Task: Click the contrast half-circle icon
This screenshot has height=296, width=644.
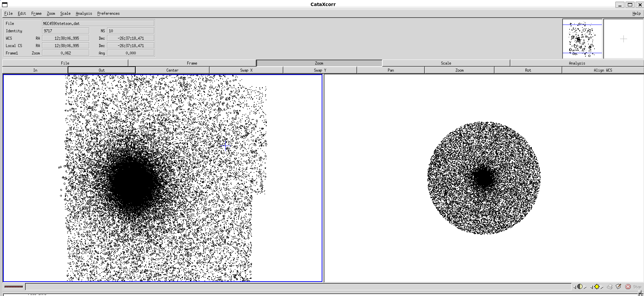Action: 580,287
